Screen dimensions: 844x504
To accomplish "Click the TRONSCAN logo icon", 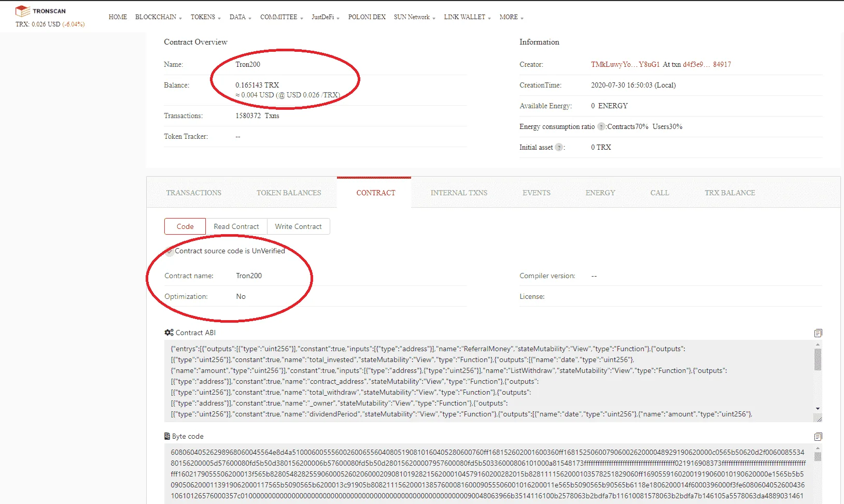I will tap(23, 10).
